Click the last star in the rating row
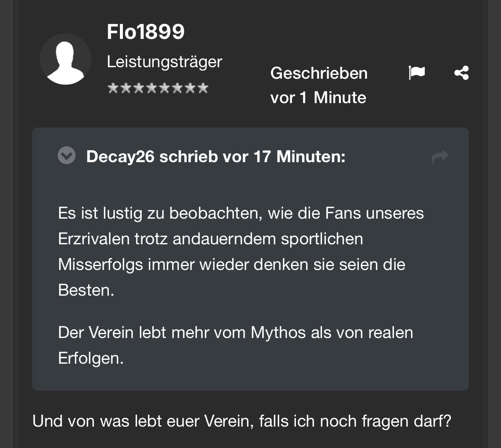Image resolution: width=501 pixels, height=448 pixels. 203,88
